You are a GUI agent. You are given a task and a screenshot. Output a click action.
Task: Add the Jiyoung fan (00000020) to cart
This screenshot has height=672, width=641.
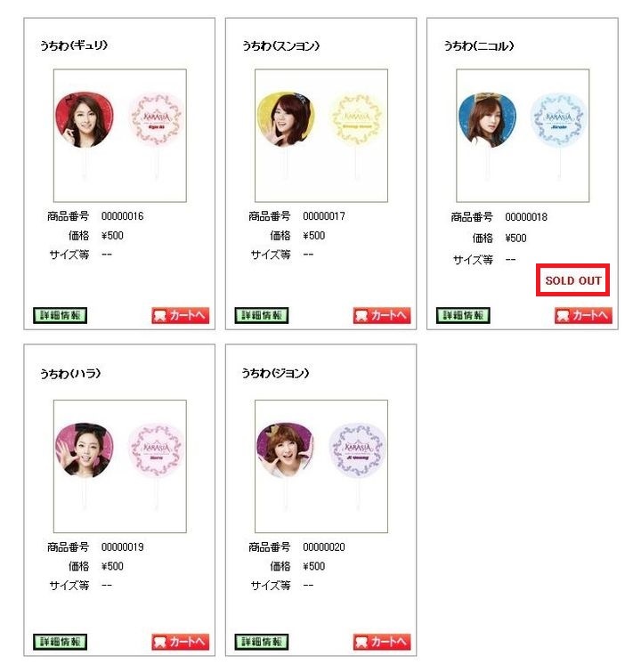[x=382, y=642]
